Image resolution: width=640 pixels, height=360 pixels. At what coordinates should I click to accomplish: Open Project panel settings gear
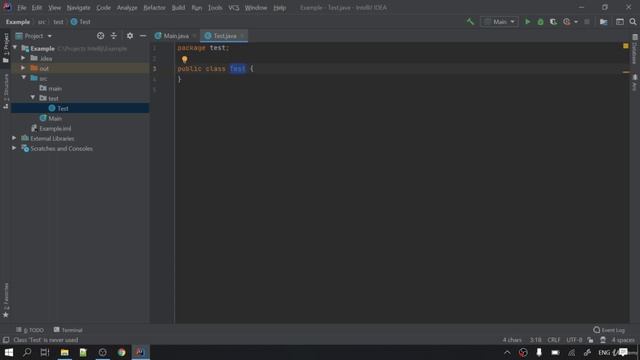point(130,36)
